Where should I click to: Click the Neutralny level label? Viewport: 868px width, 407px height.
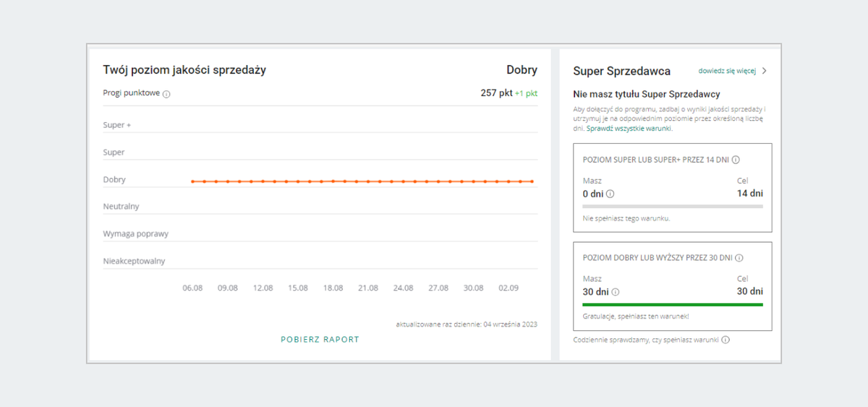click(122, 207)
